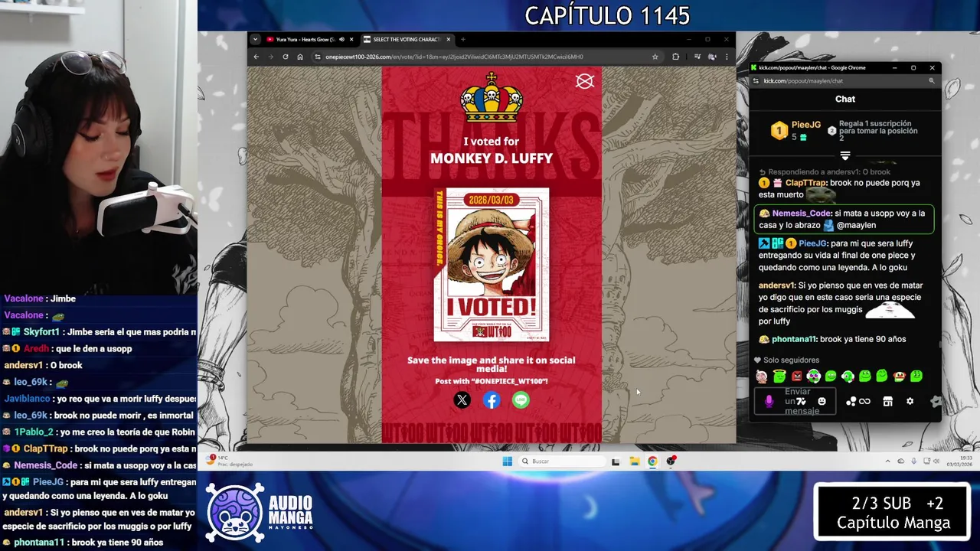
Task: Open a new browser tab
Action: [462, 39]
